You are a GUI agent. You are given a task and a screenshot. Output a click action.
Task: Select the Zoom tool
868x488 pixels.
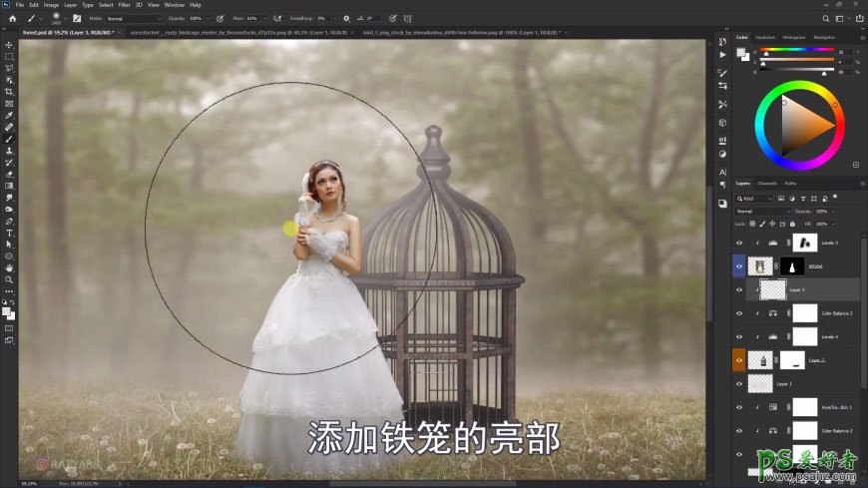pos(9,279)
